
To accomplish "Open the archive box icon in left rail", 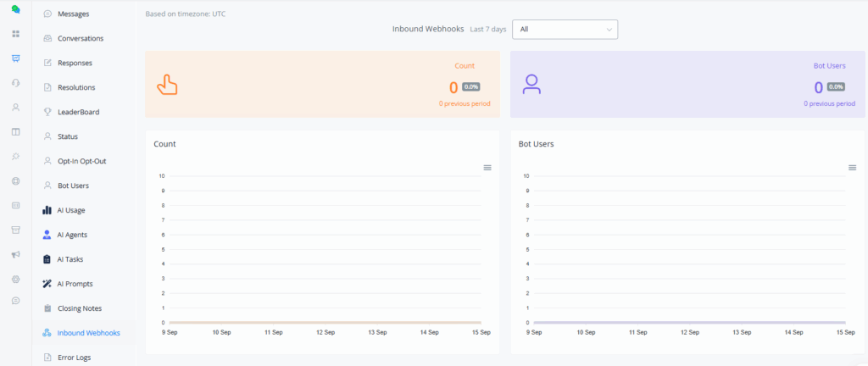I will [x=15, y=230].
